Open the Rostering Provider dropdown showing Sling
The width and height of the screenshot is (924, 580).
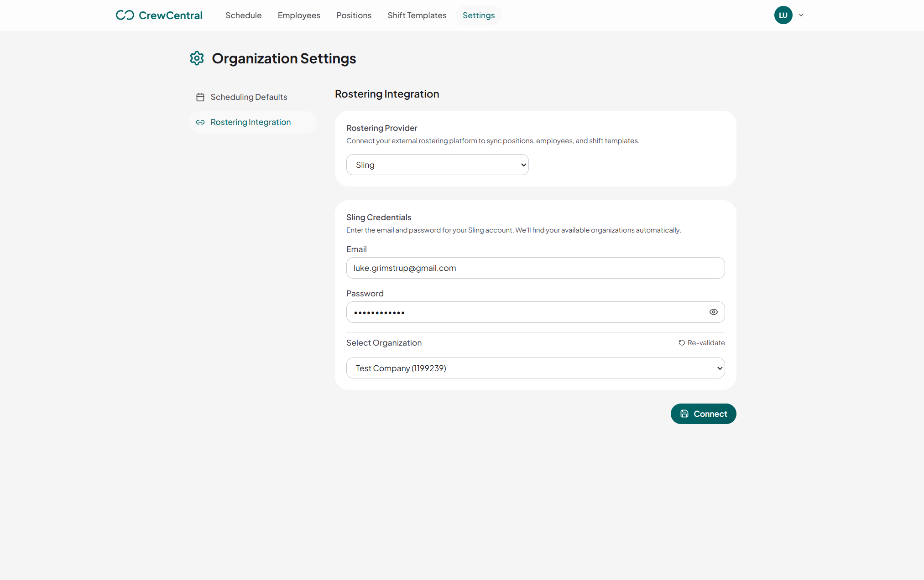pyautogui.click(x=437, y=165)
